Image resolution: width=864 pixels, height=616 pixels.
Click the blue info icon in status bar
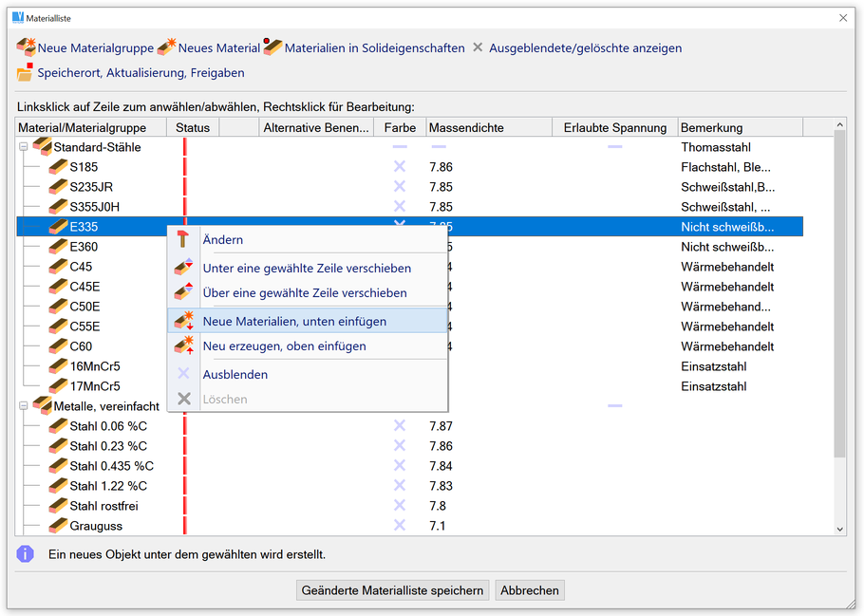click(26, 553)
